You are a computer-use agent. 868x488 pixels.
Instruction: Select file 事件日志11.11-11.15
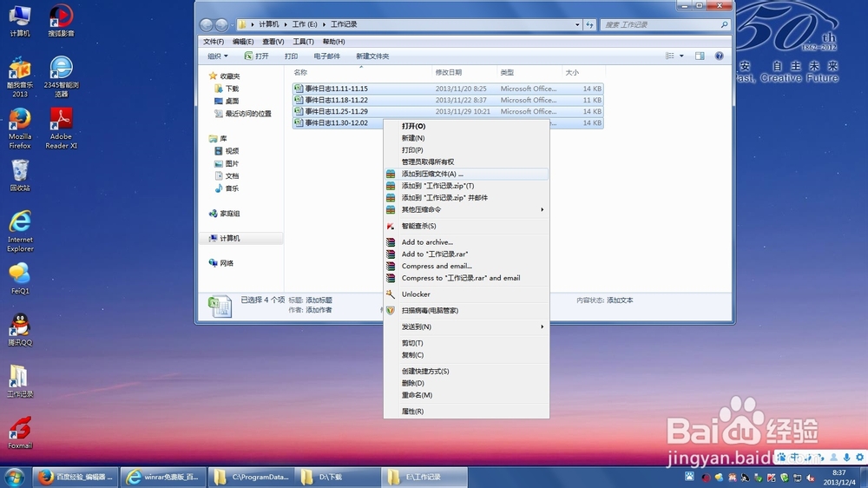tap(447, 89)
